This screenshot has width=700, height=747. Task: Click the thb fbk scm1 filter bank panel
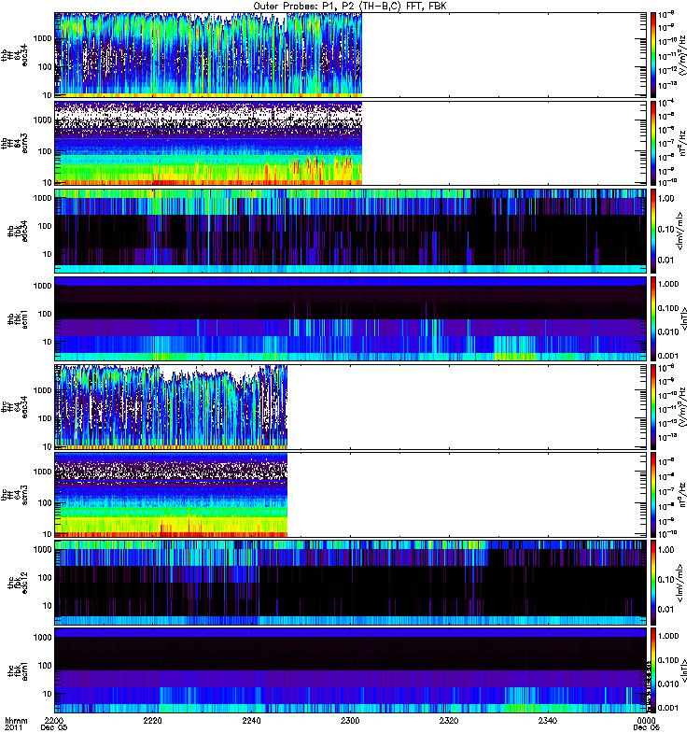(351, 318)
